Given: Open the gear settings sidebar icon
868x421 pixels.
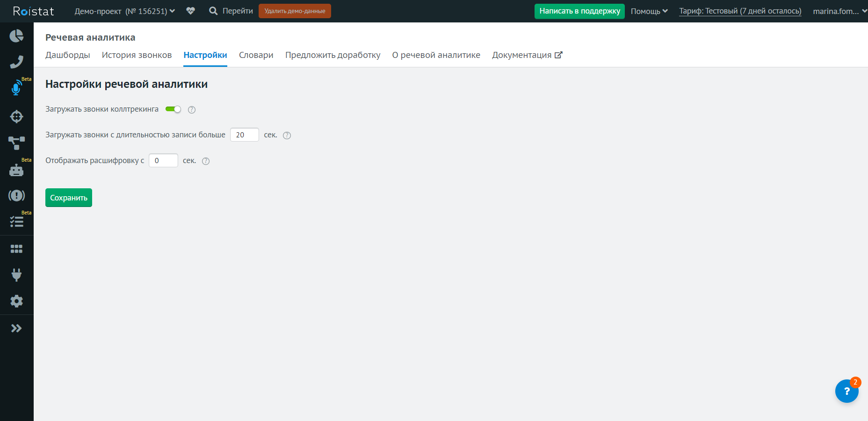Looking at the screenshot, I should [16, 301].
